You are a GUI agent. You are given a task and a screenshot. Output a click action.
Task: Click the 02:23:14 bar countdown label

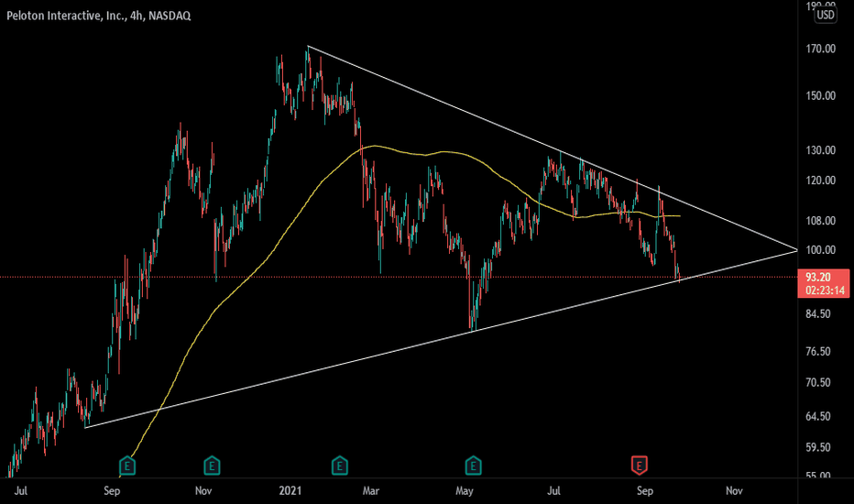pos(825,290)
